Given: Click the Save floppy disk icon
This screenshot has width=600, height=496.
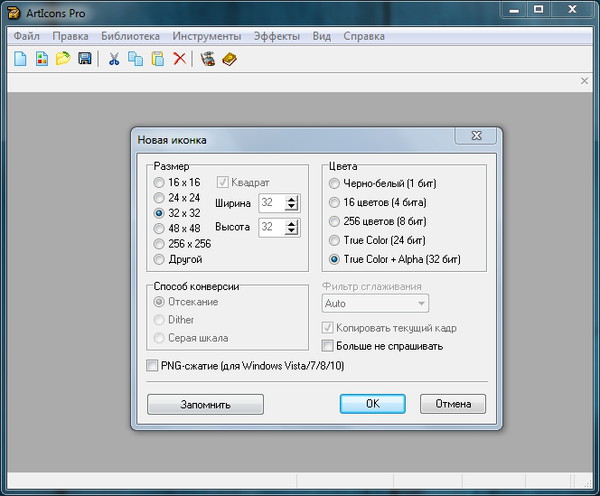Looking at the screenshot, I should point(85,59).
